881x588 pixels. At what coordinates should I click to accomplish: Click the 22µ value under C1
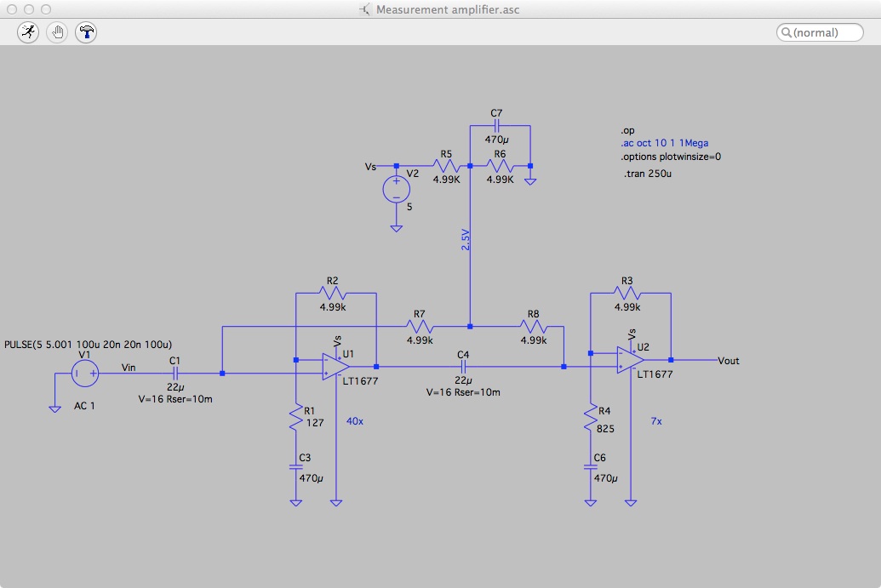click(x=175, y=387)
